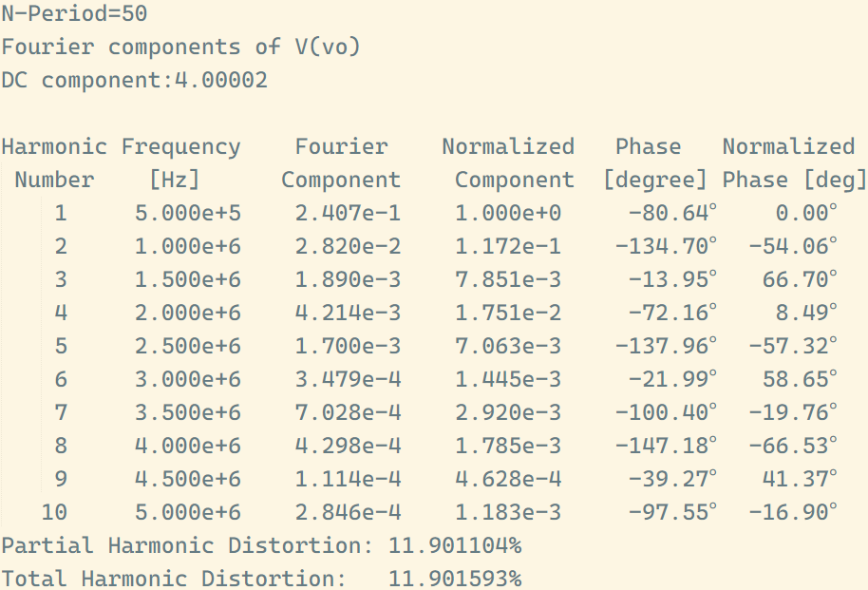Click normalized phase value -57.32°

[x=793, y=346]
